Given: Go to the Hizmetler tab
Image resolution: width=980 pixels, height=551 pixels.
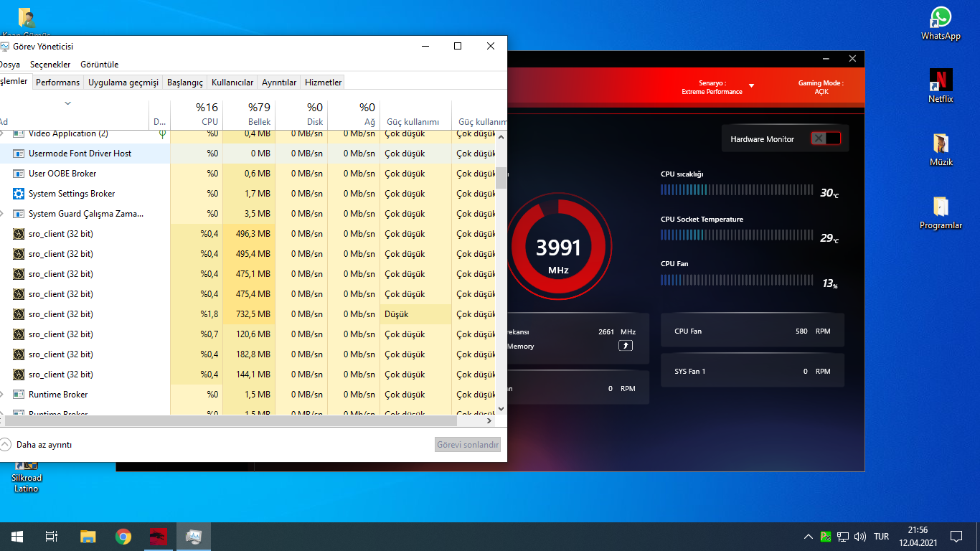Looking at the screenshot, I should [323, 83].
